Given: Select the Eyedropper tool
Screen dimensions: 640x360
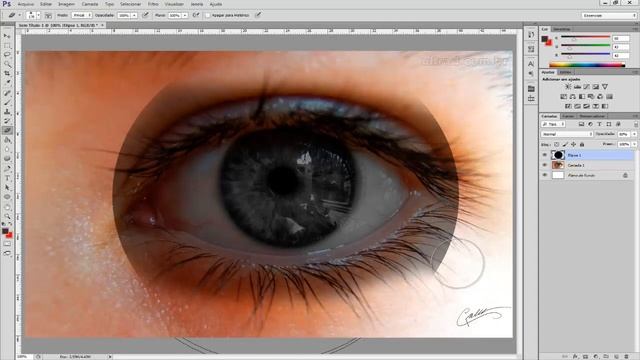Looking at the screenshot, I should pos(7,83).
